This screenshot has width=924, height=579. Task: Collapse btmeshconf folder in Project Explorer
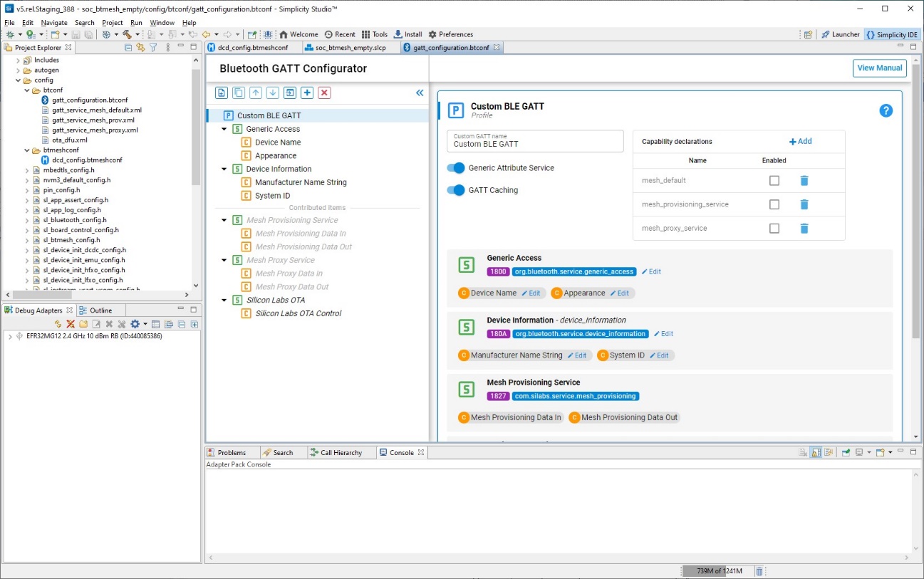pyautogui.click(x=27, y=150)
